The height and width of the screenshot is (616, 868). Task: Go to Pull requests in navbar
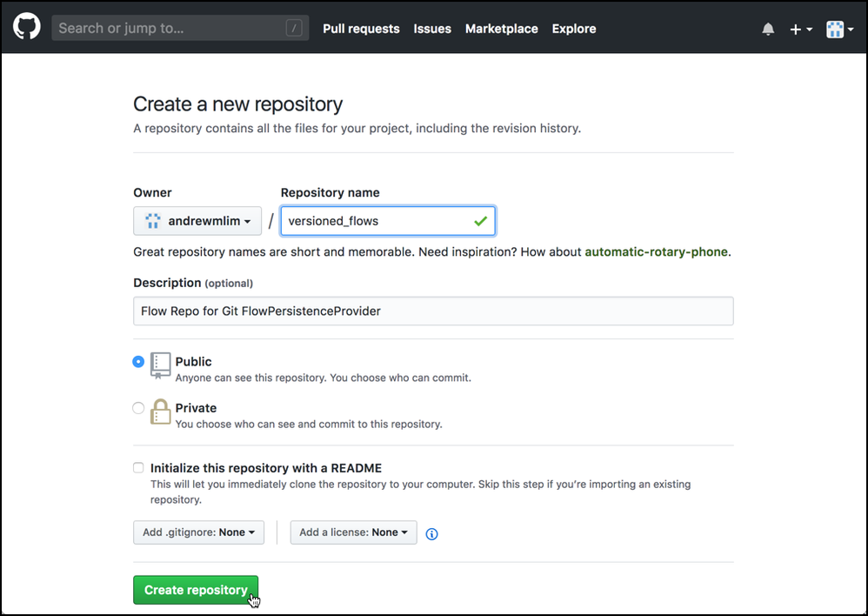[361, 29]
